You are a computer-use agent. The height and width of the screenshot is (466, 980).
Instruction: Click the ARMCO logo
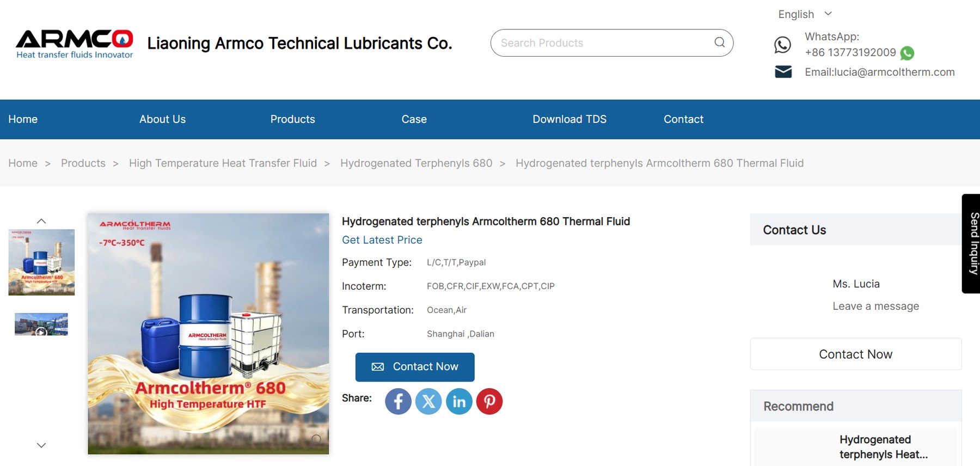[75, 44]
